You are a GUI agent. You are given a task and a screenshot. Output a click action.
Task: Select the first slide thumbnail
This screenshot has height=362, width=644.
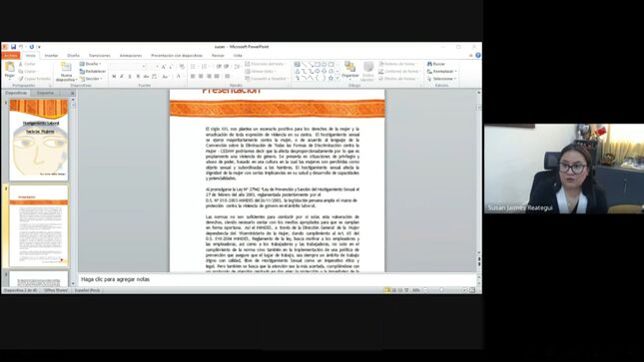(39, 140)
